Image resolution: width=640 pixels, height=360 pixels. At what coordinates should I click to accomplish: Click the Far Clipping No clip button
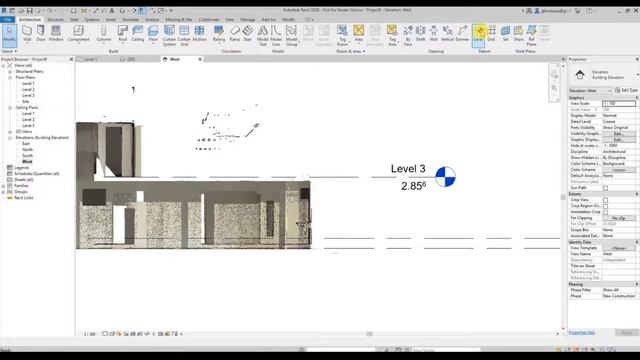pyautogui.click(x=619, y=218)
